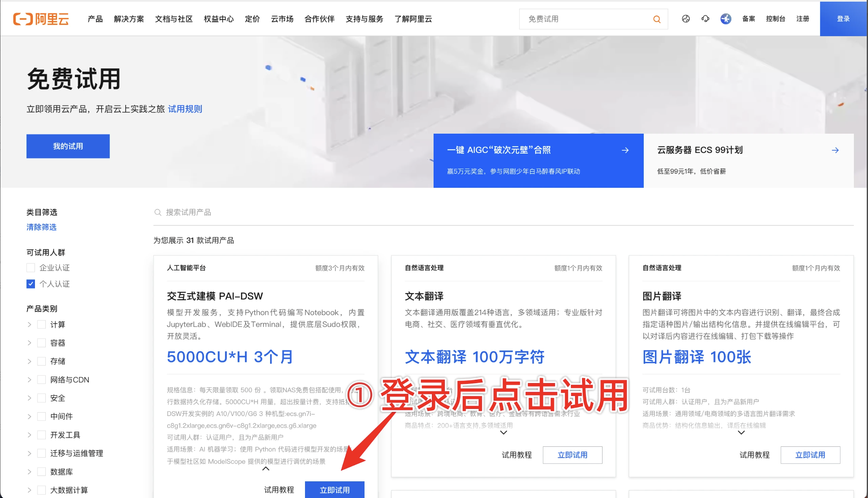Click the Alibaba Cloud logo
The height and width of the screenshot is (498, 868).
pyautogui.click(x=41, y=19)
